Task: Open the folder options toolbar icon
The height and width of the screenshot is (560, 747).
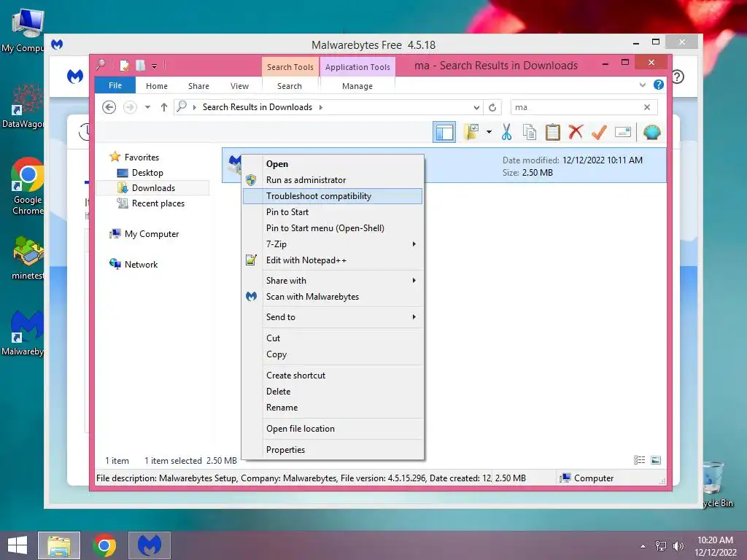Action: tap(471, 132)
